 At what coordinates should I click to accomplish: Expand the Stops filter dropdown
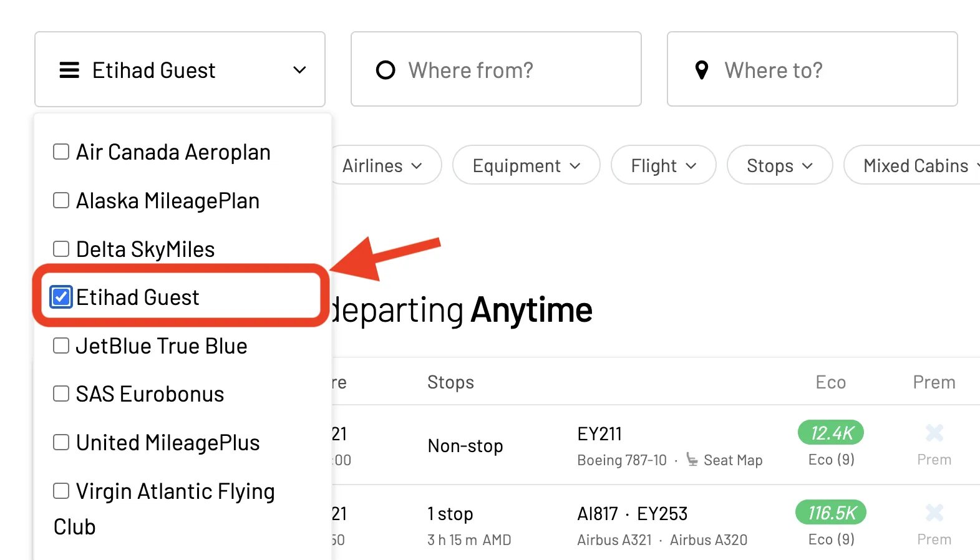[780, 165]
